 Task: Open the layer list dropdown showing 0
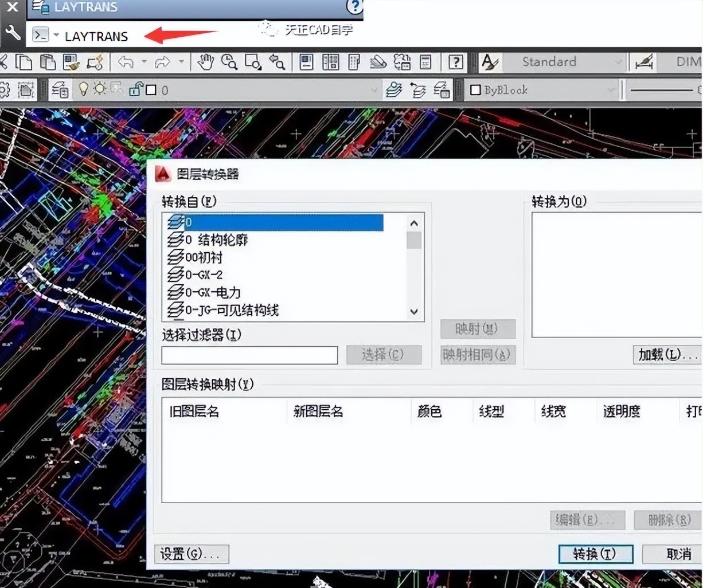pos(374,90)
